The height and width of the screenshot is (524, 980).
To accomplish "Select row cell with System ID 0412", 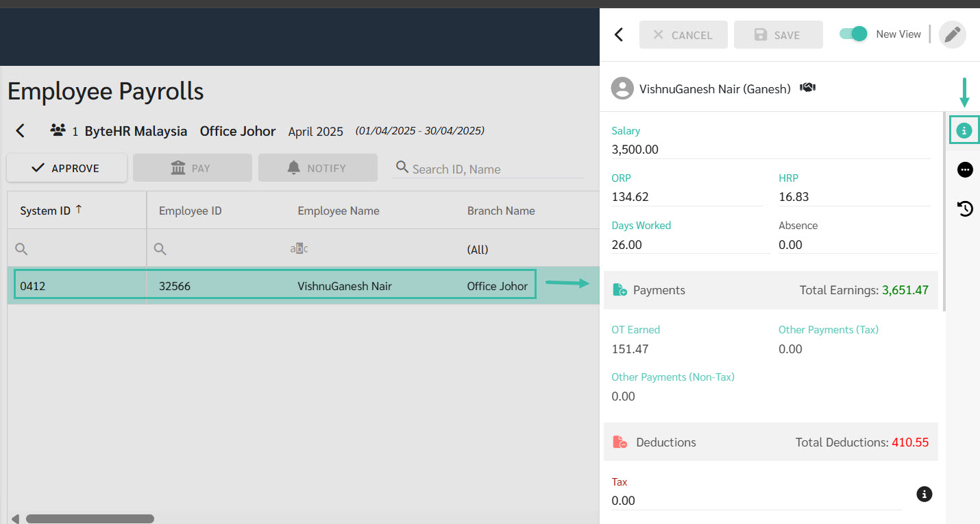I will (77, 286).
